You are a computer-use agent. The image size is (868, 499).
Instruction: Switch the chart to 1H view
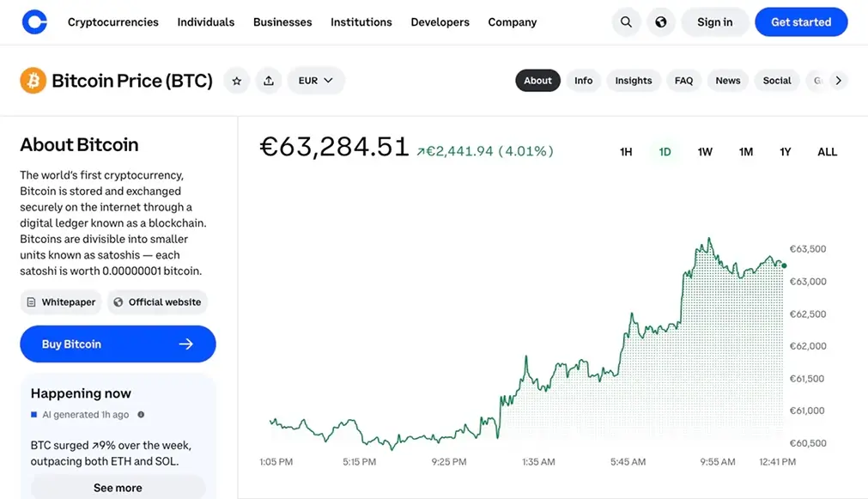click(625, 151)
